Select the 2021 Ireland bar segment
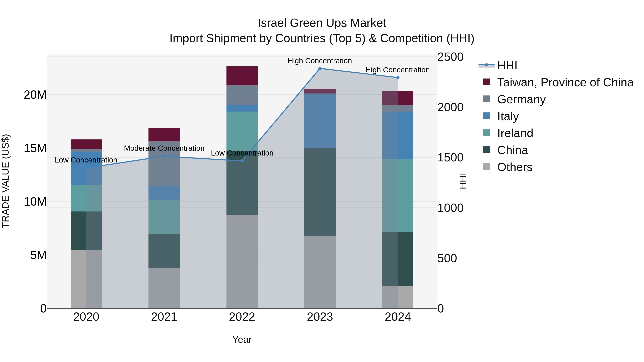This screenshot has height=362, width=644. click(164, 217)
